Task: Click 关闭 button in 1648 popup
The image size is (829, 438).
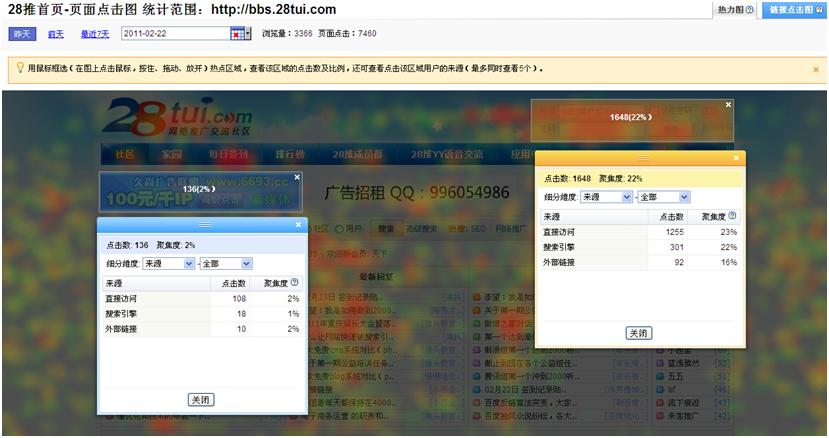Action: point(639,333)
